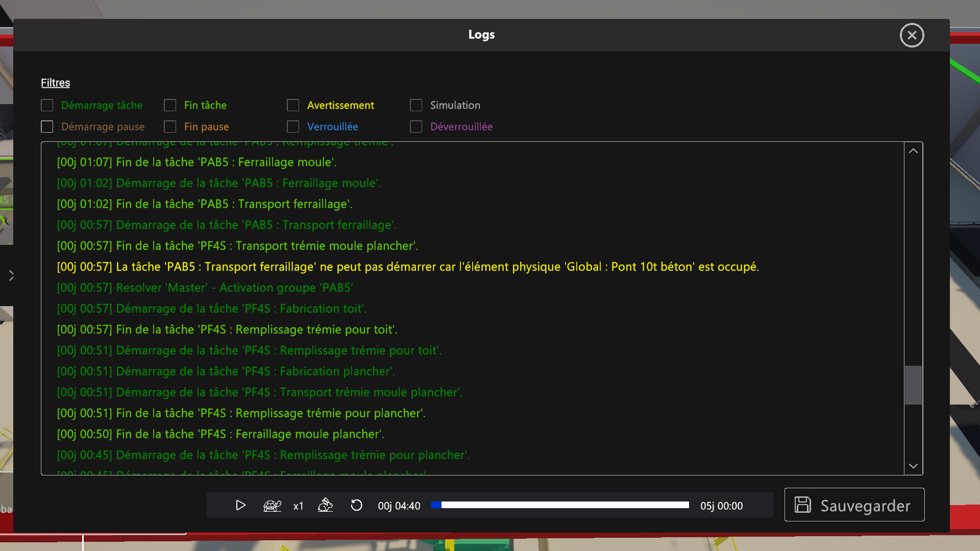Check the Verrouillée filter box
The image size is (980, 551).
point(293,127)
